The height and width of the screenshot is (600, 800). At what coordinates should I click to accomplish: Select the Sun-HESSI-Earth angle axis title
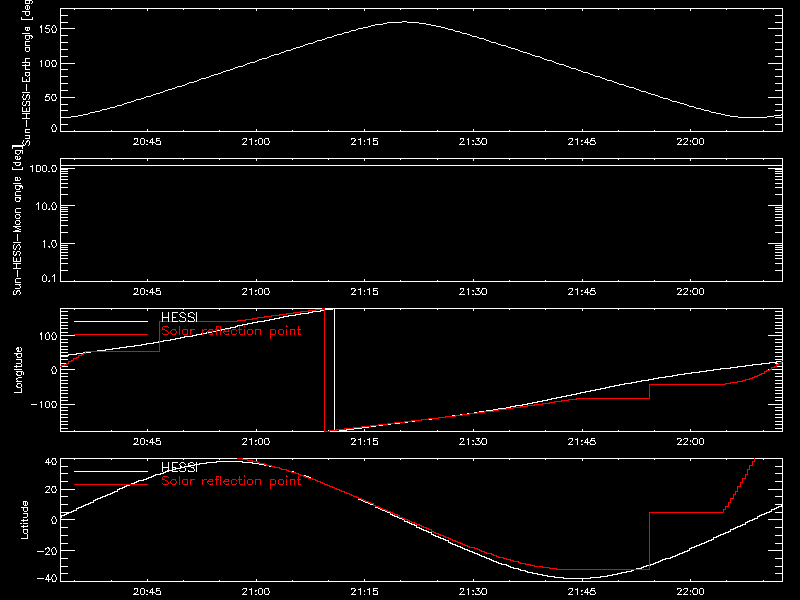(27, 73)
